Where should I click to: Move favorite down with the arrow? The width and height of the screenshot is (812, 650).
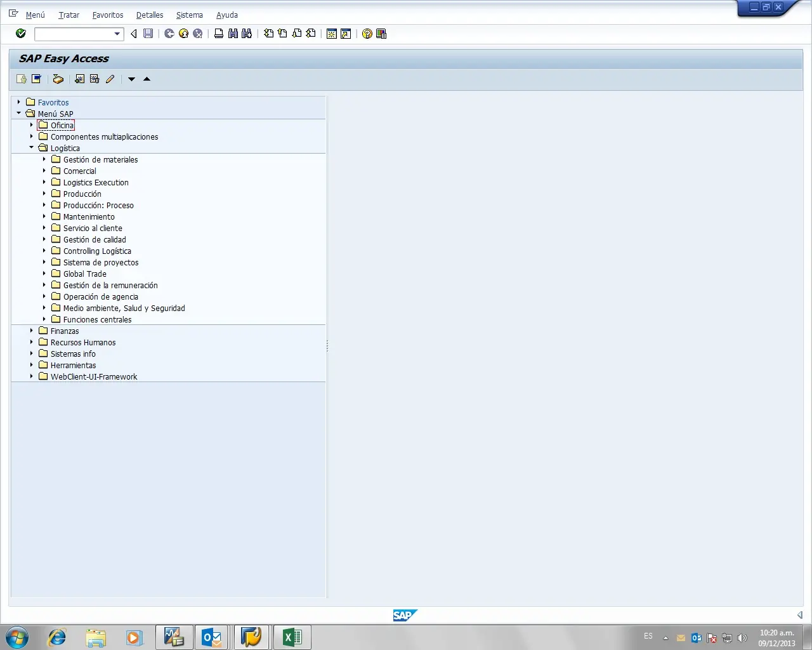[131, 79]
